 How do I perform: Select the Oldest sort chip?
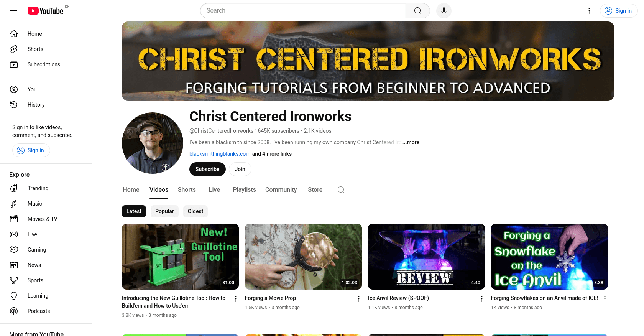click(195, 211)
